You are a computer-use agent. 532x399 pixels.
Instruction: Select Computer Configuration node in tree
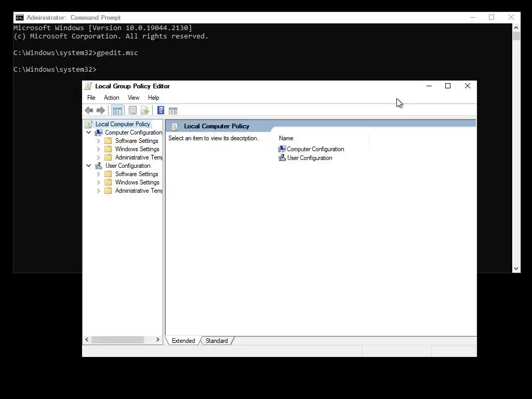(134, 132)
